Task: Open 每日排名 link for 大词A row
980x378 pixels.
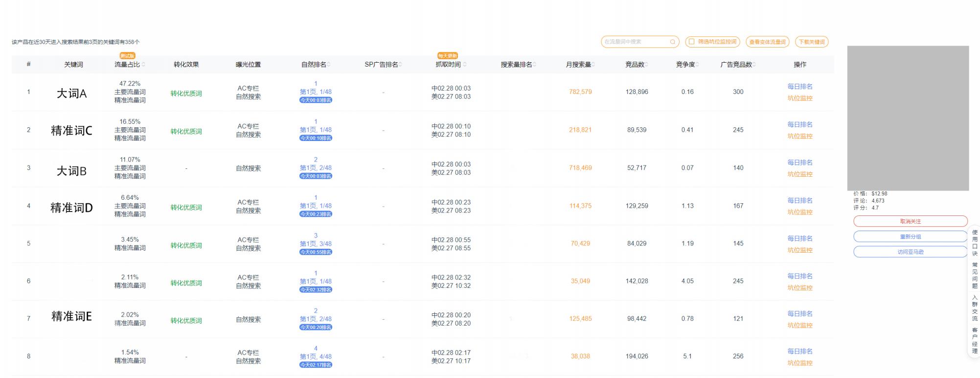Action: coord(799,87)
